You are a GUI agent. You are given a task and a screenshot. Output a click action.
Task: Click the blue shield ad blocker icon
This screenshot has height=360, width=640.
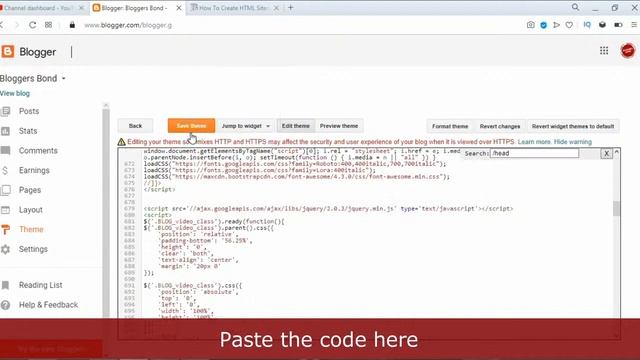[x=543, y=25]
